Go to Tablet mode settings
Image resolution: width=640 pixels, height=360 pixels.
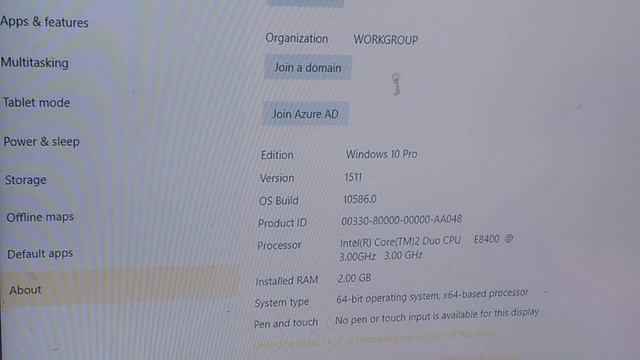click(36, 102)
